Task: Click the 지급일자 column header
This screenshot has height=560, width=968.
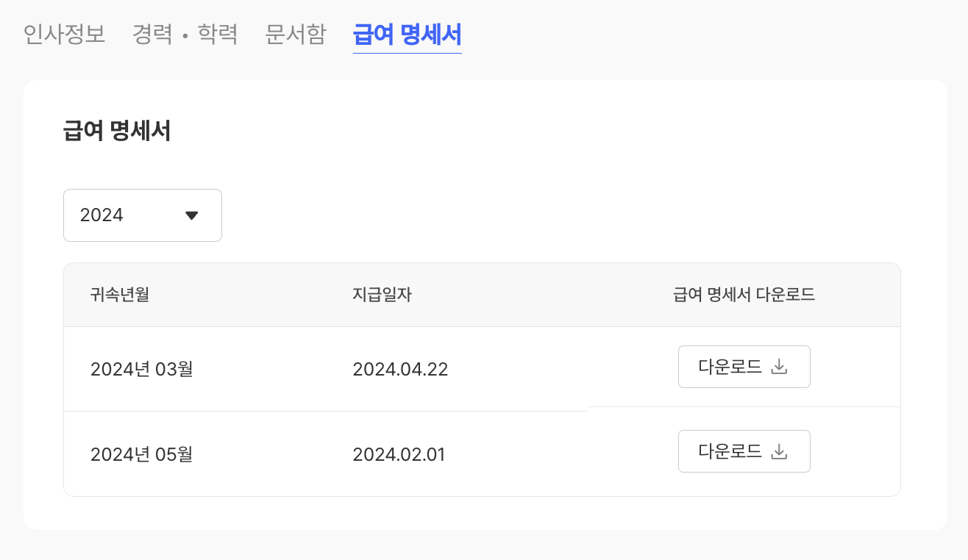Action: coord(382,295)
